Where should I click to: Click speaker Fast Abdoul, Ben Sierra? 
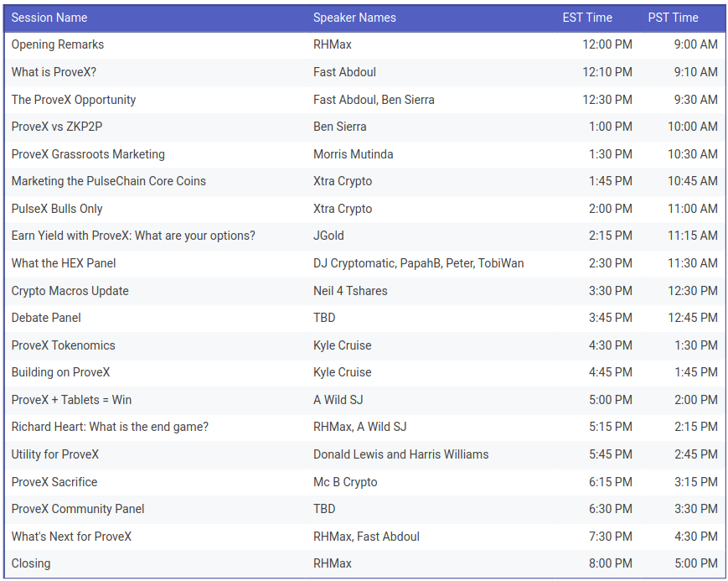(x=374, y=100)
